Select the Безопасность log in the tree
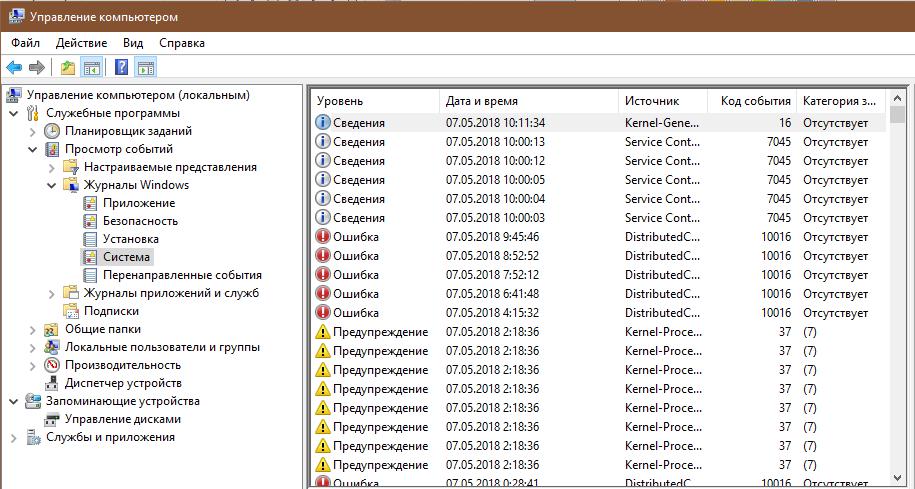The image size is (915, 489). point(140,221)
